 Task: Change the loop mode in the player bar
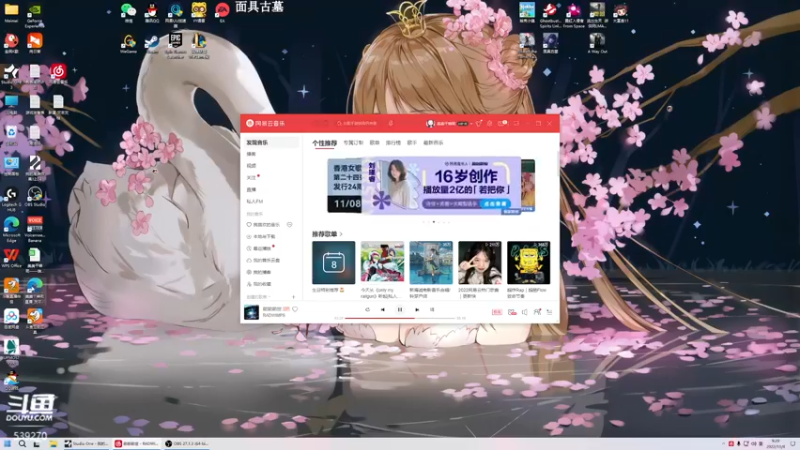pyautogui.click(x=367, y=309)
